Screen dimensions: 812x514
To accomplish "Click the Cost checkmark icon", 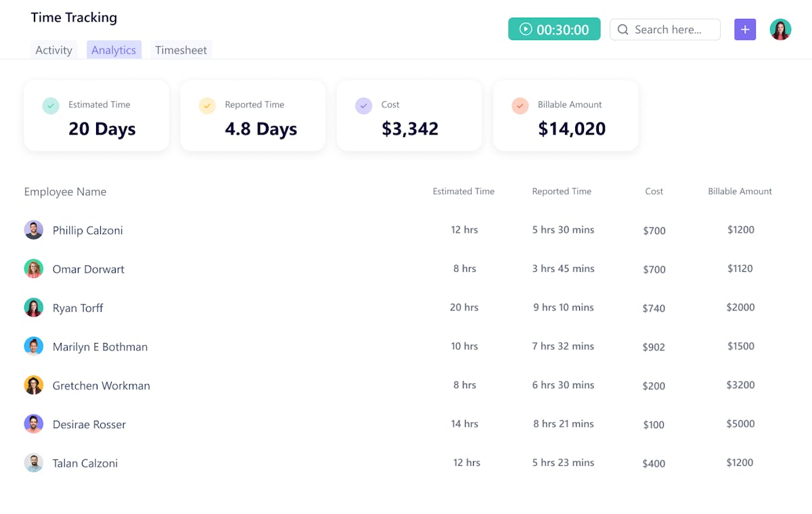I will pyautogui.click(x=363, y=106).
